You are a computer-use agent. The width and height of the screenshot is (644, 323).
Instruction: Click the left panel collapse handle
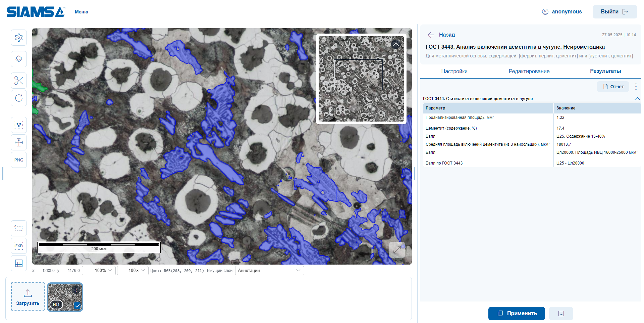3,174
